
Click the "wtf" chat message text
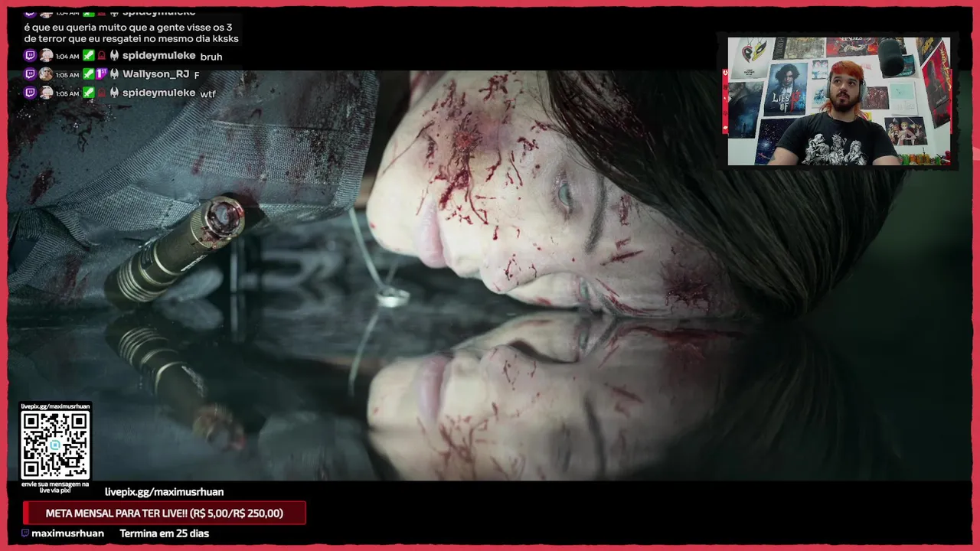tap(207, 94)
